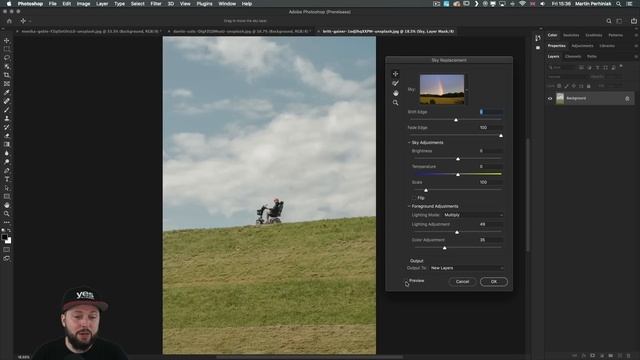Select the Brush tool
Viewport: 640px width, 360px height.
7,110
